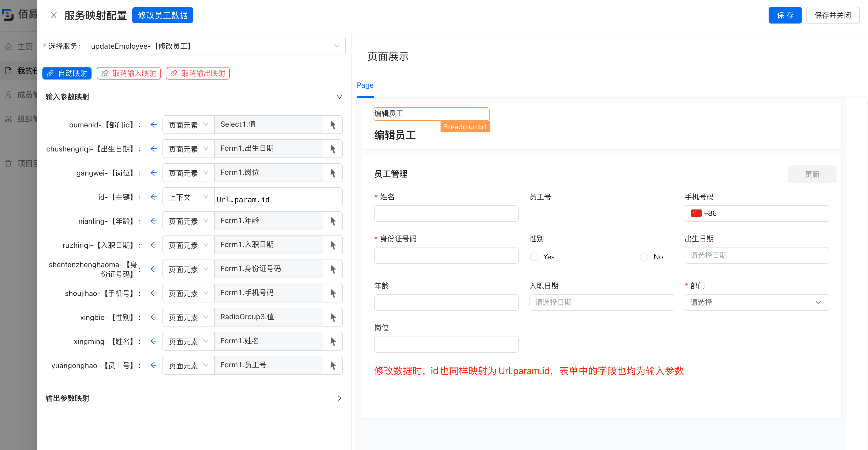Open the 部门 请选择 dropdown
The height and width of the screenshot is (450, 868).
(x=757, y=302)
